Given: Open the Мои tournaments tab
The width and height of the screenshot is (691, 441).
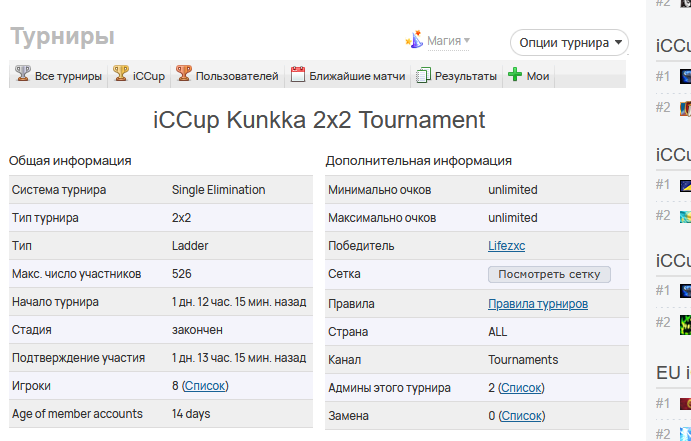Looking at the screenshot, I should (x=528, y=75).
